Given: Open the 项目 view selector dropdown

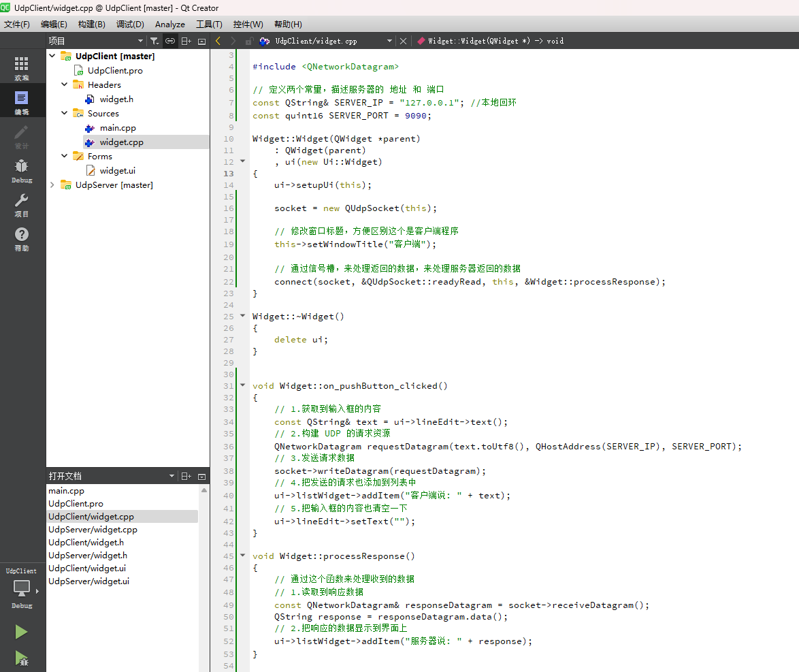Looking at the screenshot, I should [x=141, y=41].
